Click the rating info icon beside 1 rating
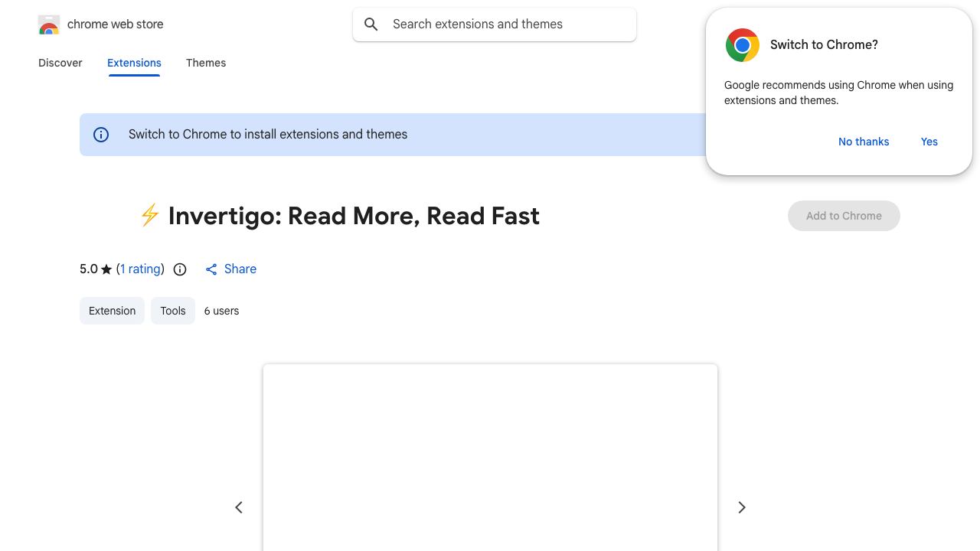Image resolution: width=980 pixels, height=551 pixels. pos(180,269)
